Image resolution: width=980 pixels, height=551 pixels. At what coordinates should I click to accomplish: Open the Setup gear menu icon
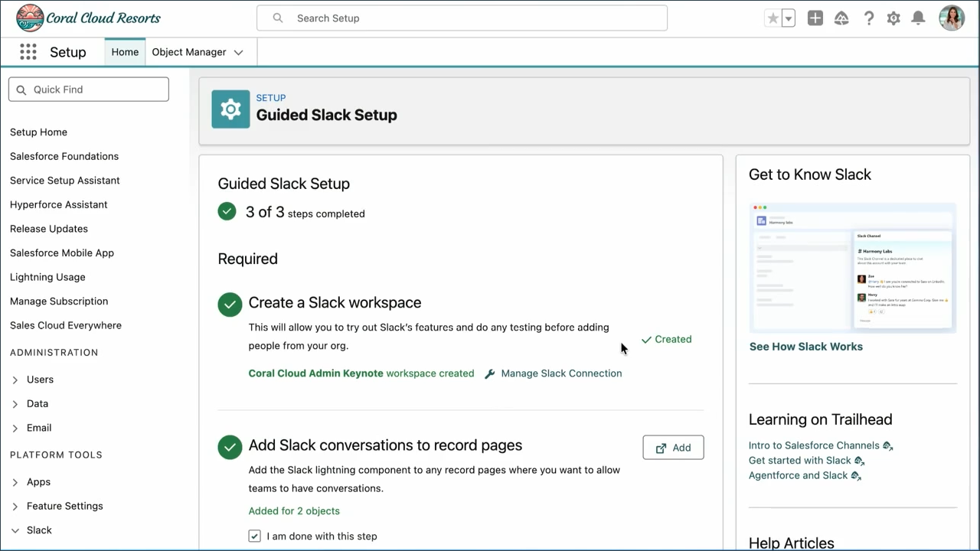[x=893, y=18]
